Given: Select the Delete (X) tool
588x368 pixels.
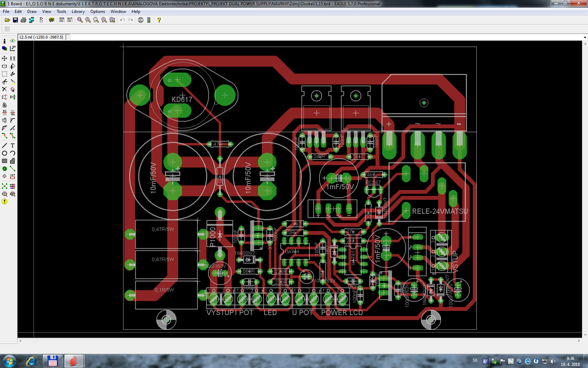Looking at the screenshot, I should (x=5, y=89).
